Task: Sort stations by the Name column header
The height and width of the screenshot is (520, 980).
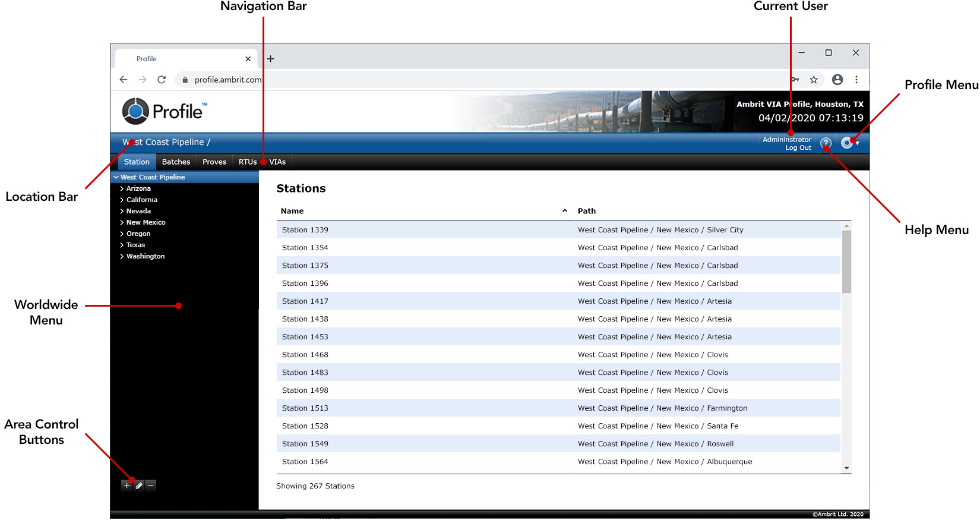Action: (292, 211)
